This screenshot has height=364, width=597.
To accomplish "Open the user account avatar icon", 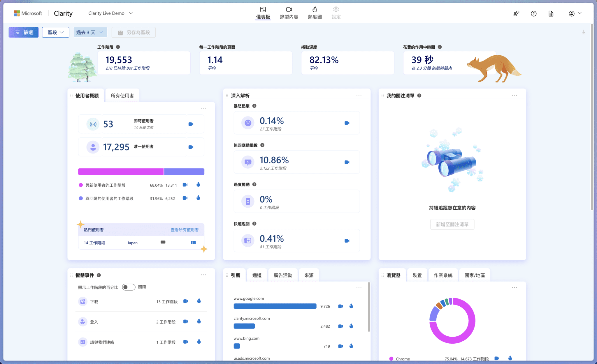I will tap(571, 13).
